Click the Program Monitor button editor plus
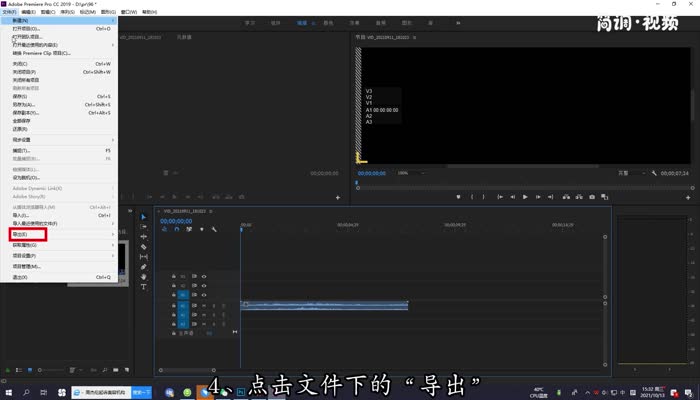The height and width of the screenshot is (400, 700). tap(688, 197)
